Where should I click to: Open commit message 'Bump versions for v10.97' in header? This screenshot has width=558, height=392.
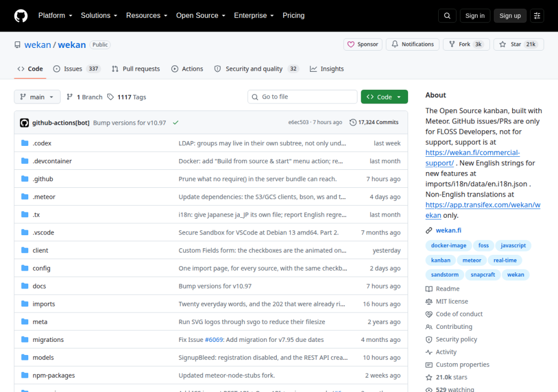130,122
